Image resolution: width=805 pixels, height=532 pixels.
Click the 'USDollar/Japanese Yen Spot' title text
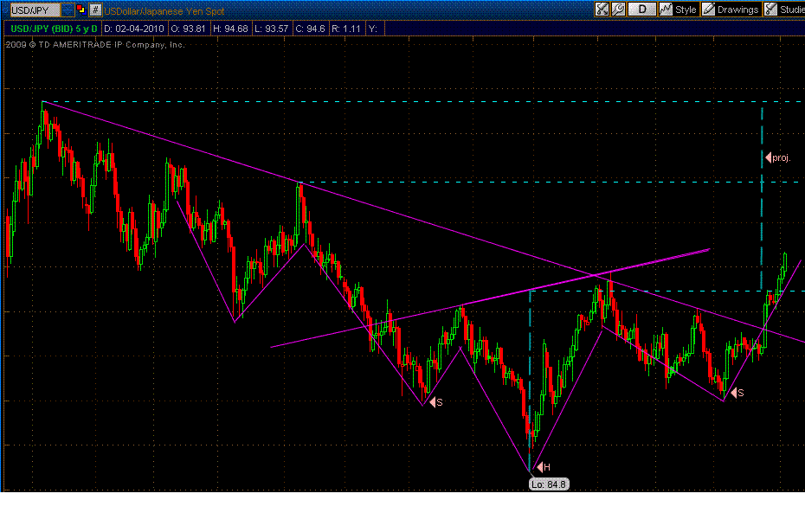click(164, 10)
